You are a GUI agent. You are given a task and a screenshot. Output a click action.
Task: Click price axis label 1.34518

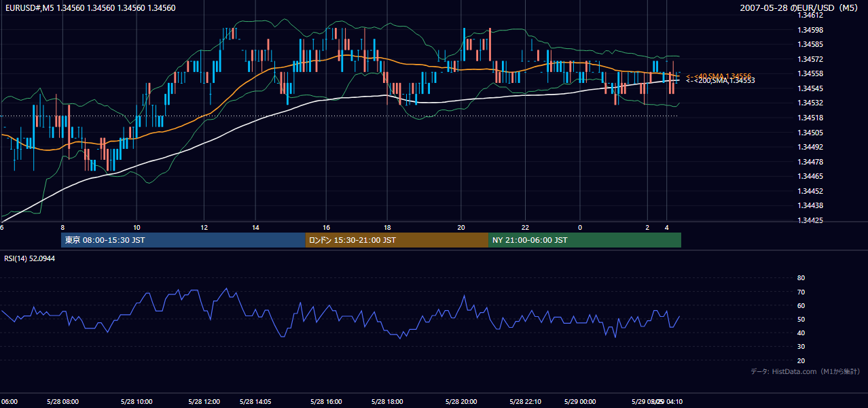[812, 118]
